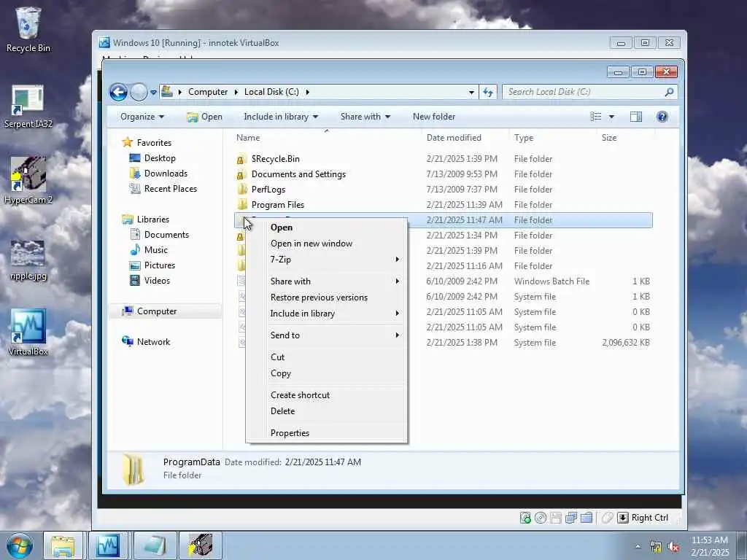Open the address bar history dropdown
This screenshot has width=747, height=560.
pyautogui.click(x=471, y=92)
